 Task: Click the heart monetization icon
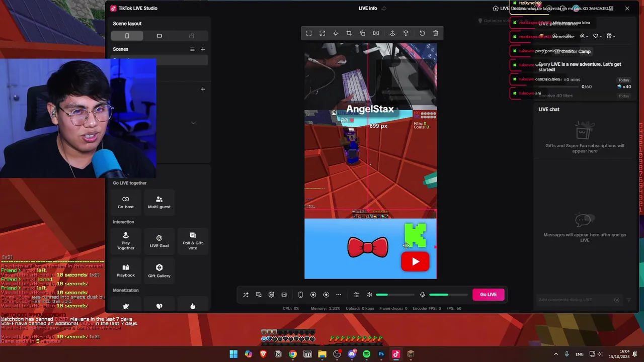coord(159,306)
